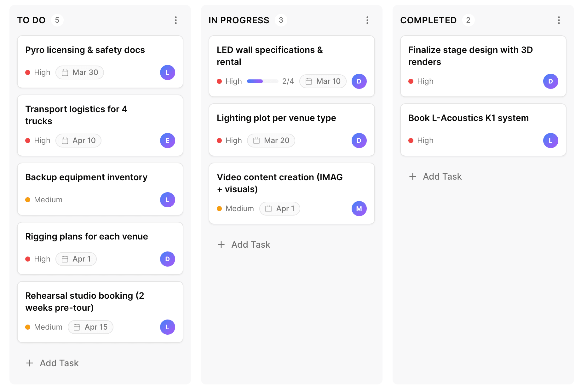Click the Medium priority dot on Backup equipment inventory
Screen dimensions: 581x392
[x=28, y=199]
